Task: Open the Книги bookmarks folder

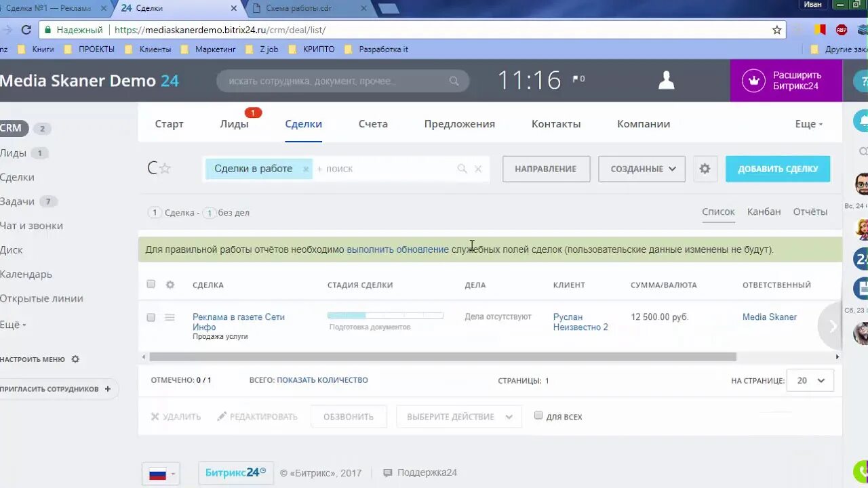Action: (35, 49)
